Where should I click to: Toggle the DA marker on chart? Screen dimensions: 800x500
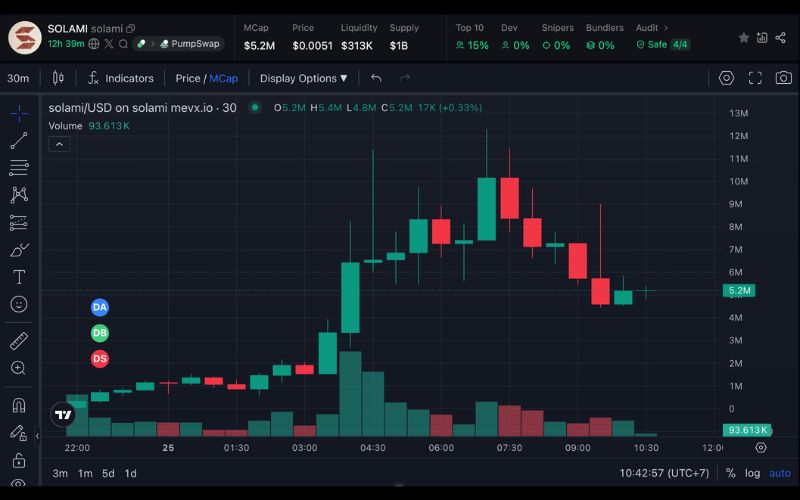pos(100,307)
